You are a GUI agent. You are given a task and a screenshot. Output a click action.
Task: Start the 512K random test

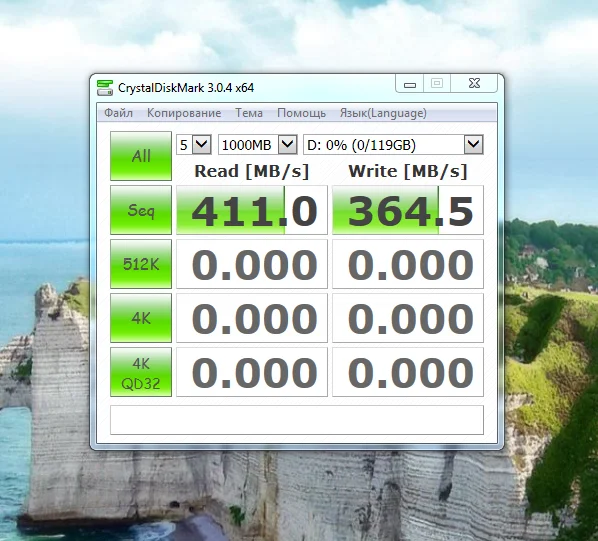pyautogui.click(x=141, y=264)
